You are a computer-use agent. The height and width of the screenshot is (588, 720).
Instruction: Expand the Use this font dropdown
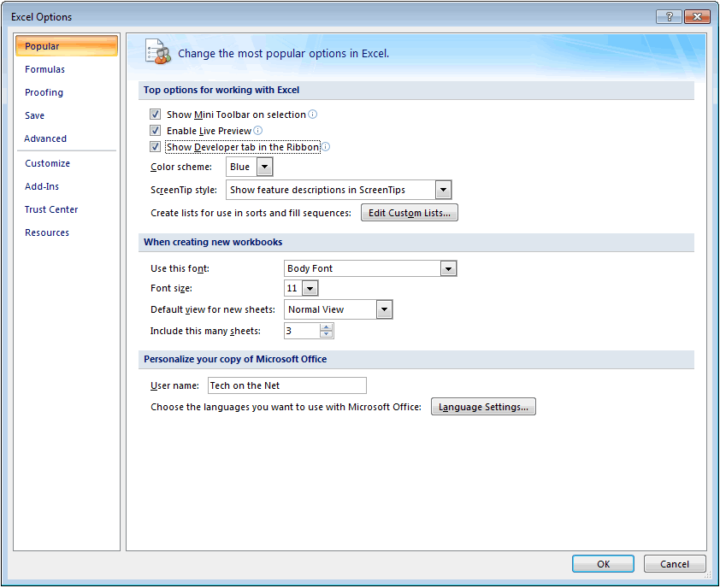click(x=448, y=268)
